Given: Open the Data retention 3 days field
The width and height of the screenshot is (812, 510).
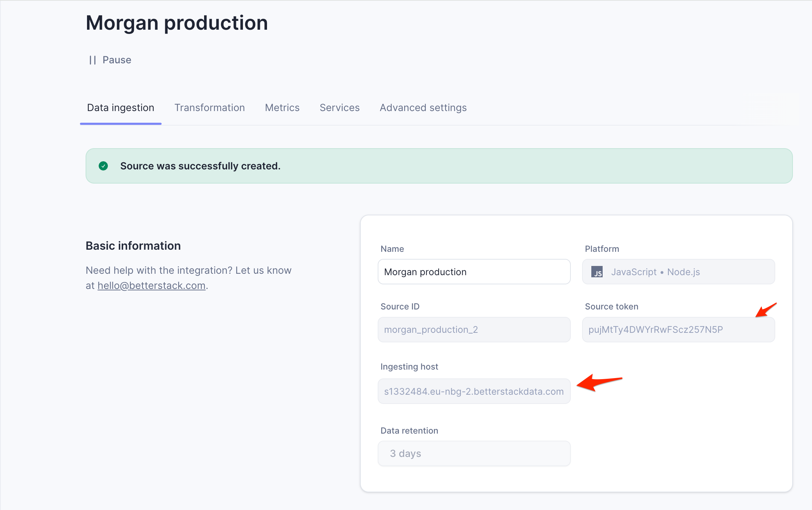Looking at the screenshot, I should point(474,453).
